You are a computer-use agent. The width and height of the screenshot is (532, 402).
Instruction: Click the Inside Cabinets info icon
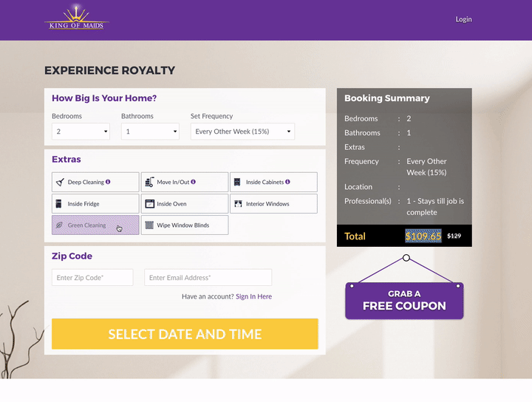coord(287,182)
